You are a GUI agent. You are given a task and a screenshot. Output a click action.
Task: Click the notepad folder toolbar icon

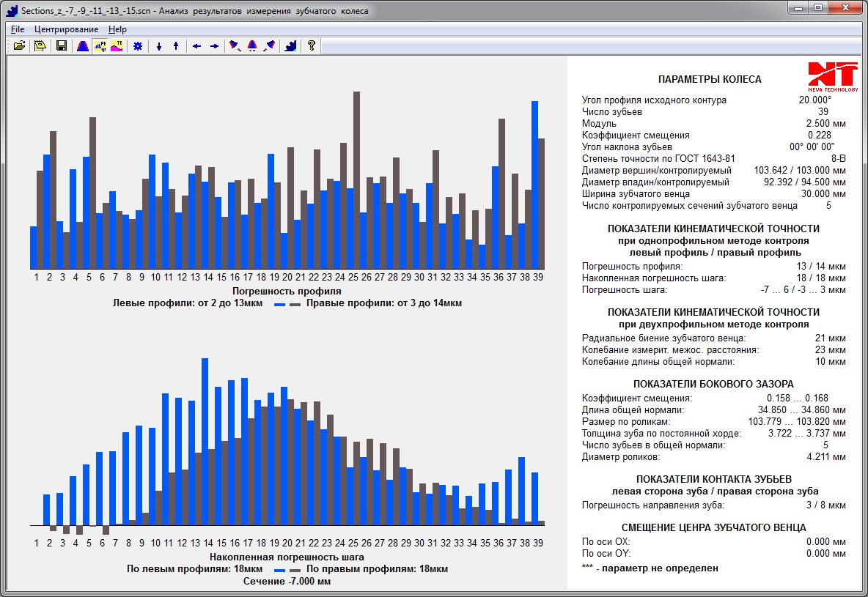click(x=40, y=46)
